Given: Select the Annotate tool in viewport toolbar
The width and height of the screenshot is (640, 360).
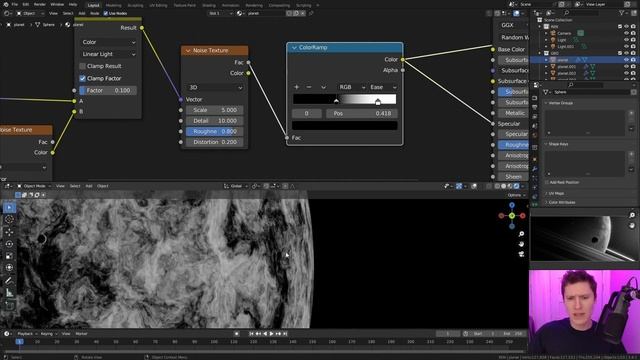Looking at the screenshot, I should point(9,280).
